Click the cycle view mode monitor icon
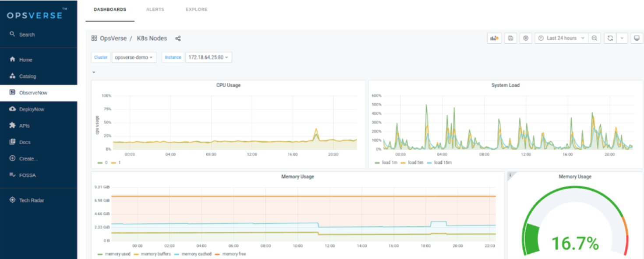The width and height of the screenshot is (644, 259). 637,38
